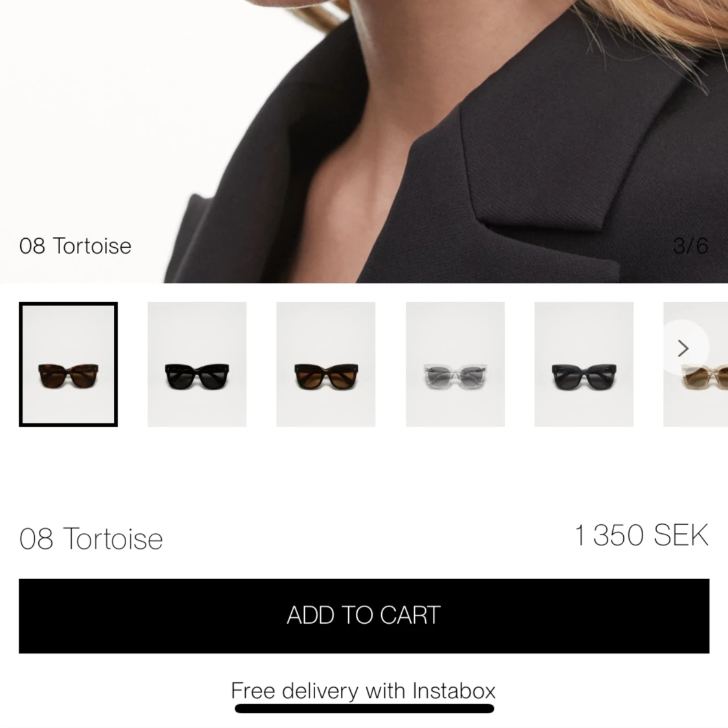Image resolution: width=728 pixels, height=728 pixels.
Task: Select the clear transparent frame sunglasses
Action: pos(455,364)
